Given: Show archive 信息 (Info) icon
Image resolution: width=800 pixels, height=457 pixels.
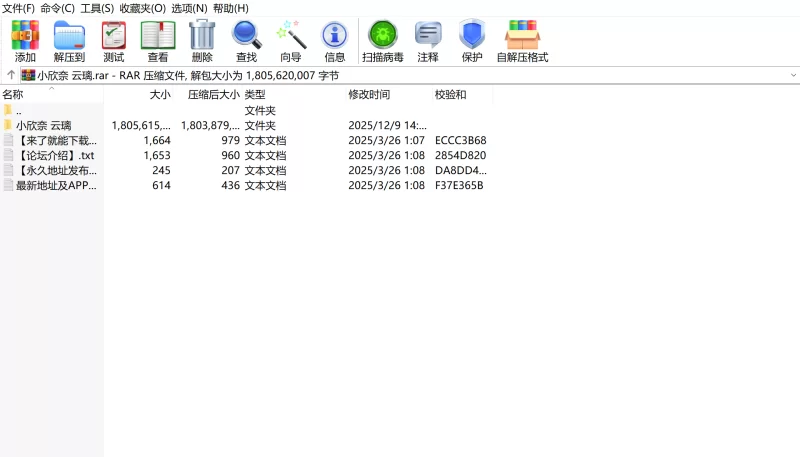Looking at the screenshot, I should [335, 35].
